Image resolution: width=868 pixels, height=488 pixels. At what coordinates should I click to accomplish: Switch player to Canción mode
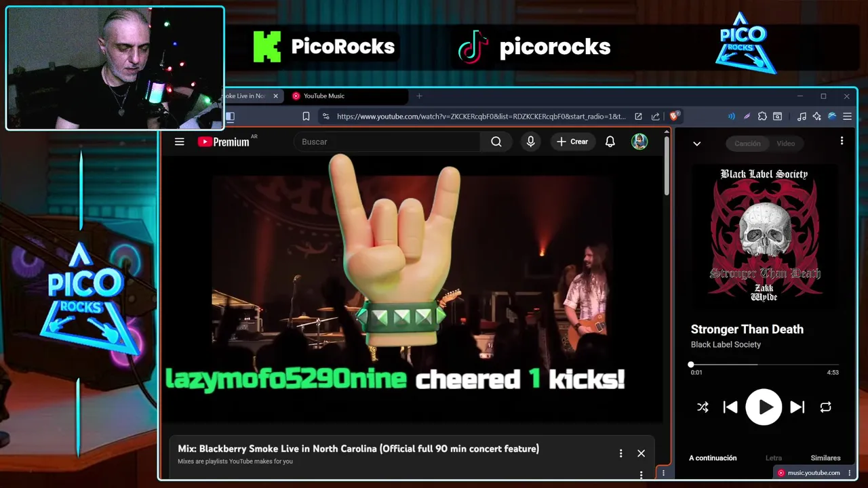(747, 144)
